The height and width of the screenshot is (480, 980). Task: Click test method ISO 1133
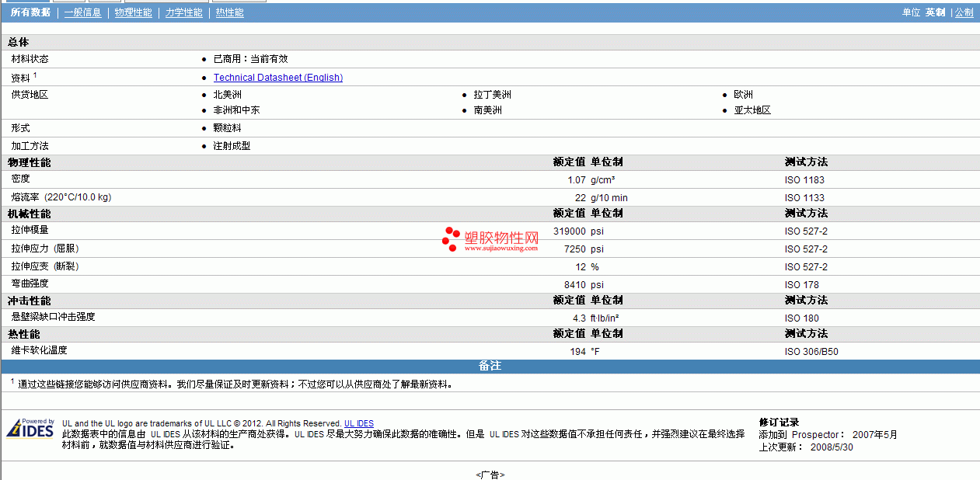(804, 198)
